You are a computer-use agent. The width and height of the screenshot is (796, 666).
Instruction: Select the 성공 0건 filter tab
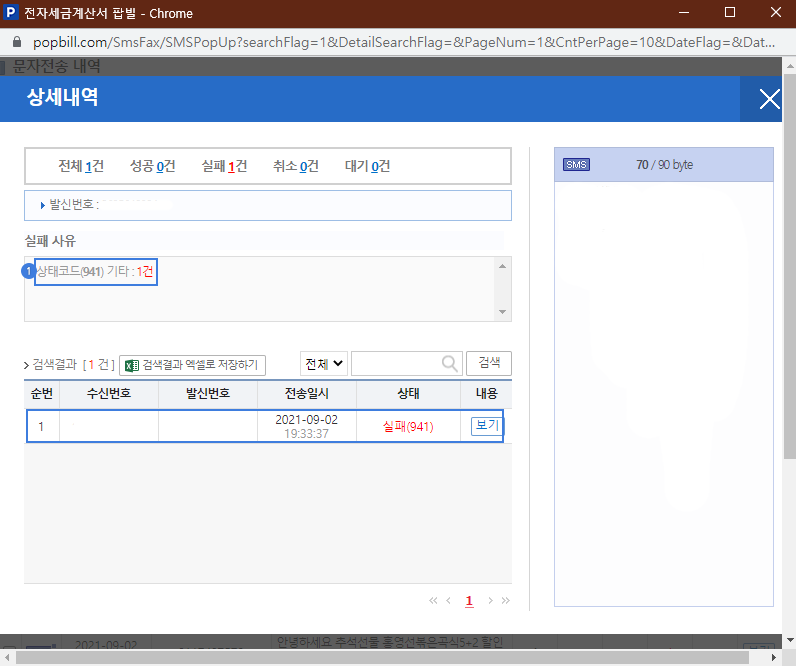coord(152,166)
